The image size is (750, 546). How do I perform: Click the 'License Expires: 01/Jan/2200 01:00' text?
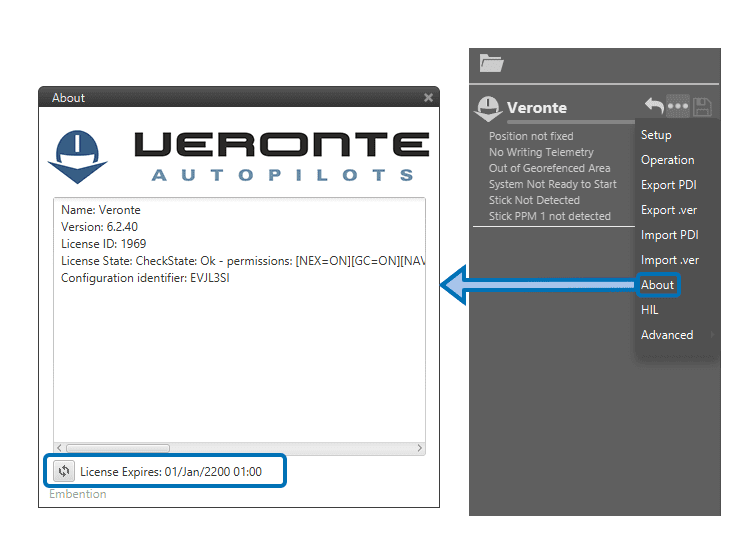[171, 472]
